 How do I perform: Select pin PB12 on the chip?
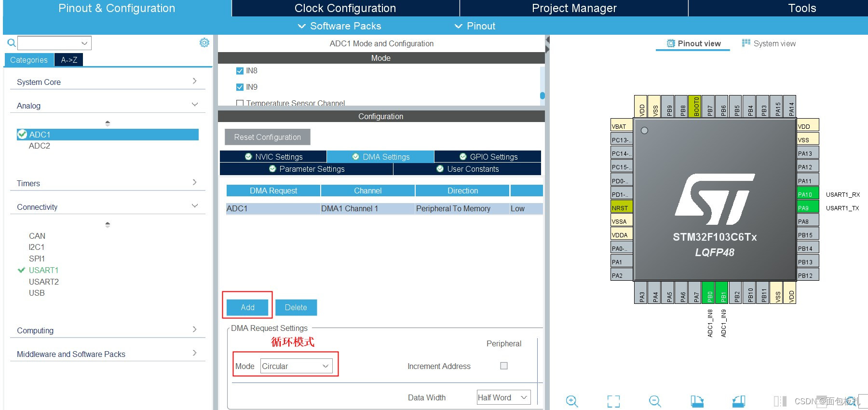[x=808, y=275]
